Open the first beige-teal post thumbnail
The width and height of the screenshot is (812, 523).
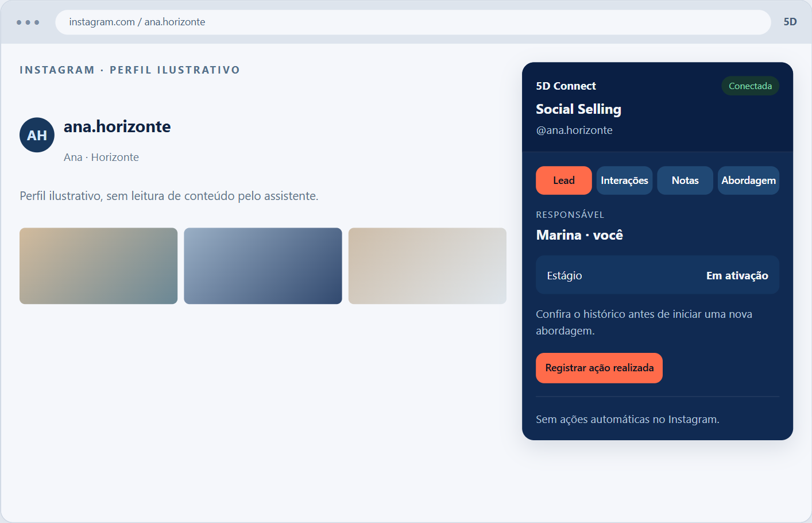98,266
